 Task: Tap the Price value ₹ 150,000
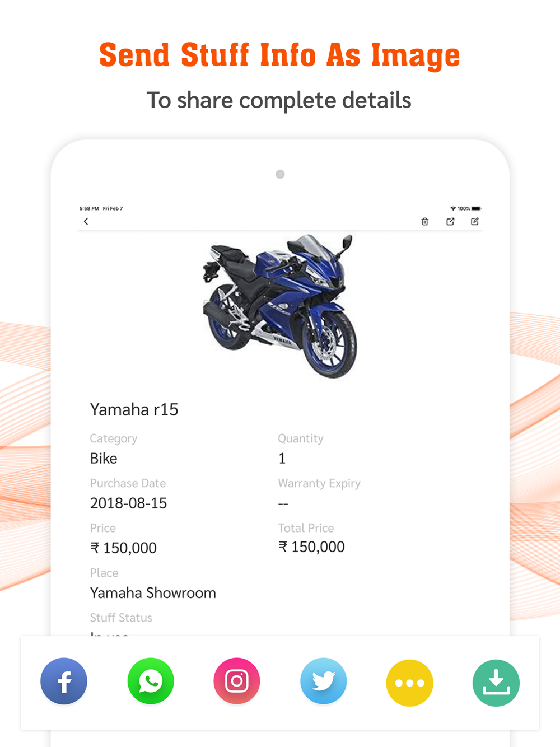pos(123,548)
